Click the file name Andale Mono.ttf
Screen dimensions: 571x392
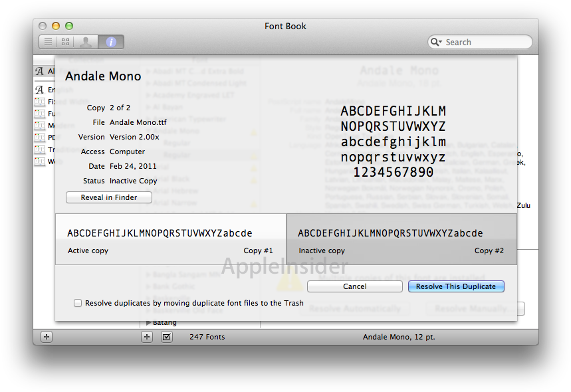click(x=138, y=122)
